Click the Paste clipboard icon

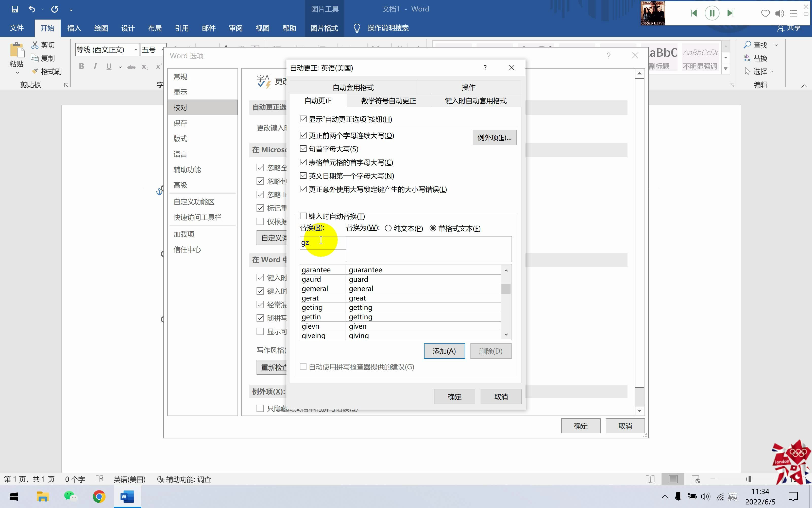pyautogui.click(x=16, y=50)
